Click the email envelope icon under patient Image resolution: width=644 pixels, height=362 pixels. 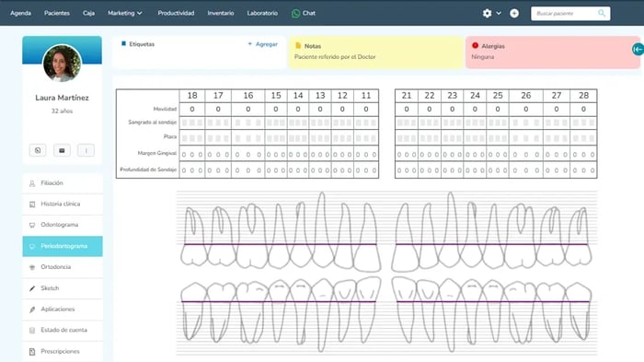[62, 150]
